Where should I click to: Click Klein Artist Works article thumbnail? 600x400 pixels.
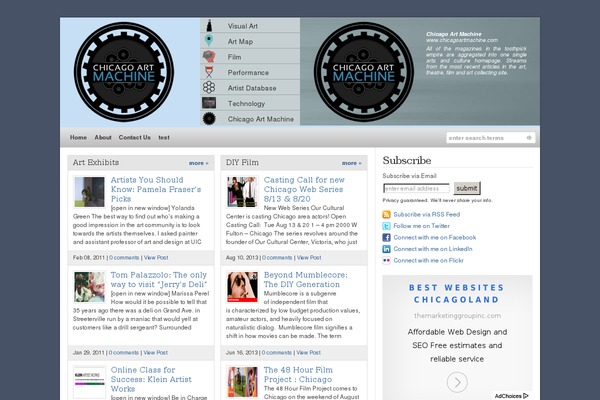89,382
